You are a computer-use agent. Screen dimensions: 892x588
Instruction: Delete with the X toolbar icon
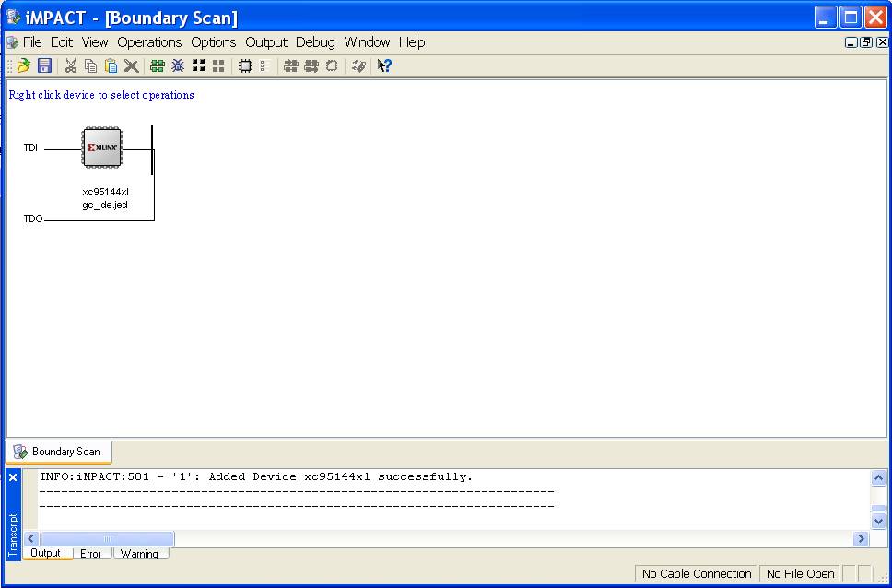tap(132, 66)
